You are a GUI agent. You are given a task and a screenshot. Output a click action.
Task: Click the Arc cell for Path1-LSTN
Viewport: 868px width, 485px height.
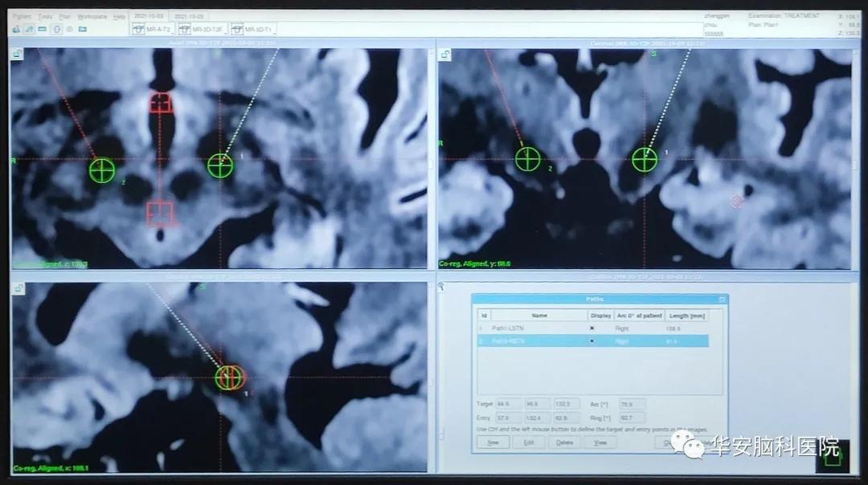(x=639, y=328)
